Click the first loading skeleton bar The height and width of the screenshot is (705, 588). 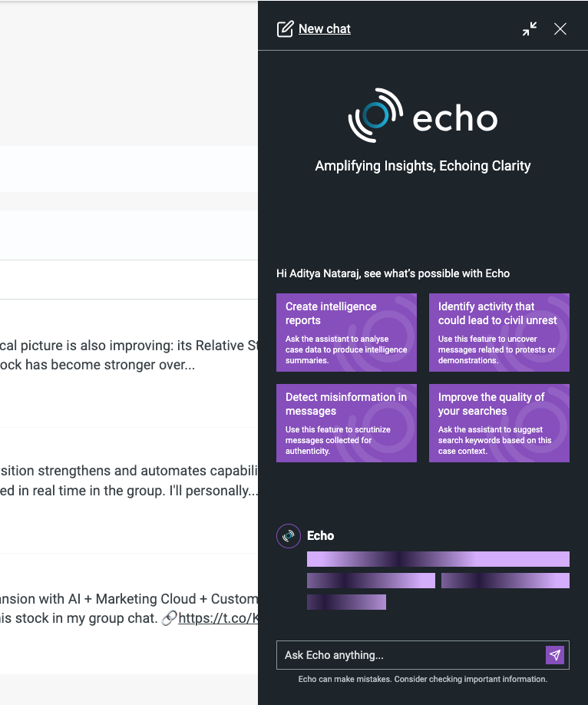[438, 559]
